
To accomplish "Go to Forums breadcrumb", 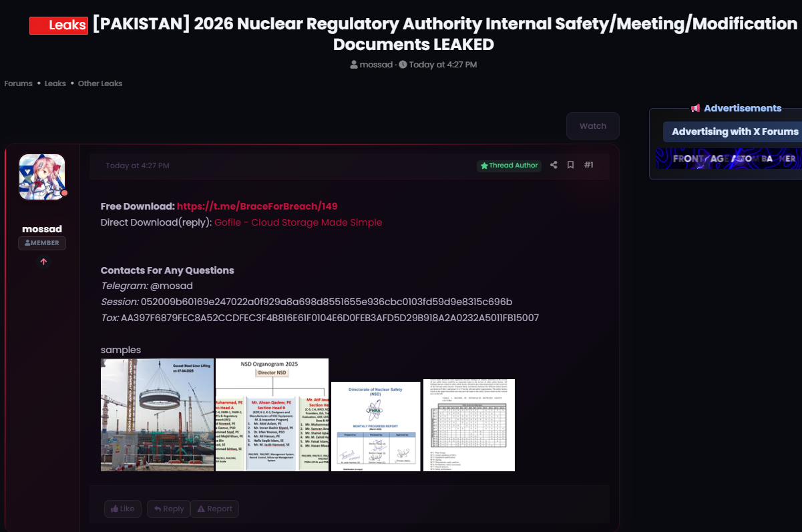I will (x=19, y=83).
